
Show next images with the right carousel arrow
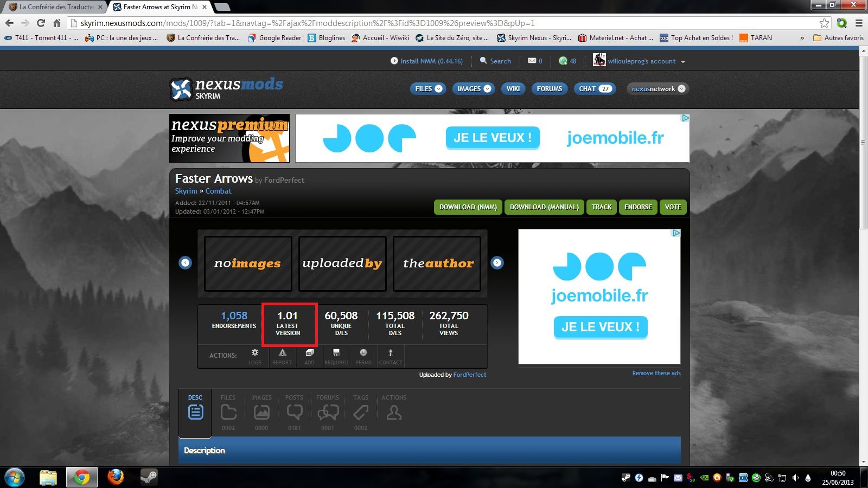coord(497,263)
